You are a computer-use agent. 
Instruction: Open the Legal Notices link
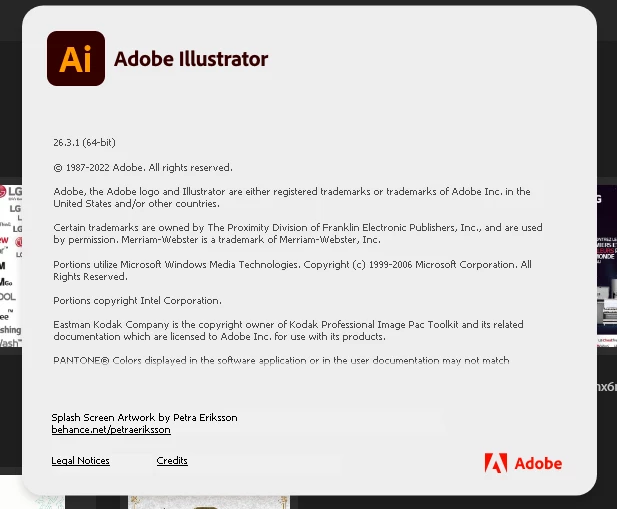(80, 461)
